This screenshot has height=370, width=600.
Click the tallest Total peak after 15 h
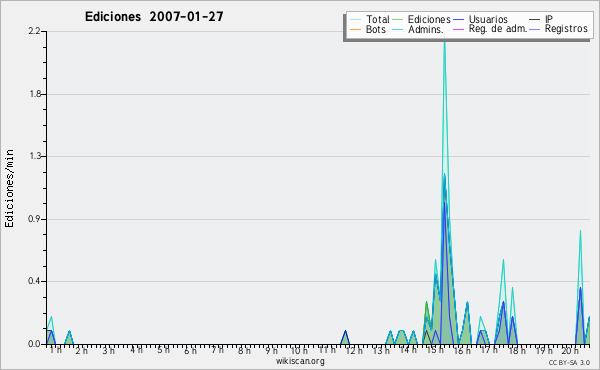pyautogui.click(x=444, y=42)
